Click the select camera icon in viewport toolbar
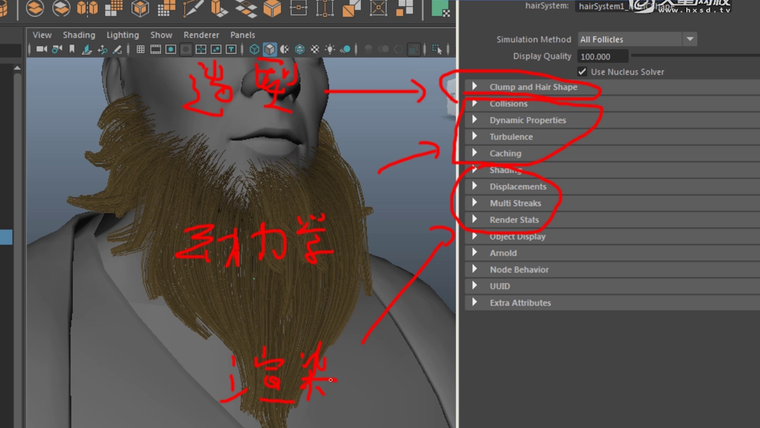760x428 pixels. click(x=41, y=49)
